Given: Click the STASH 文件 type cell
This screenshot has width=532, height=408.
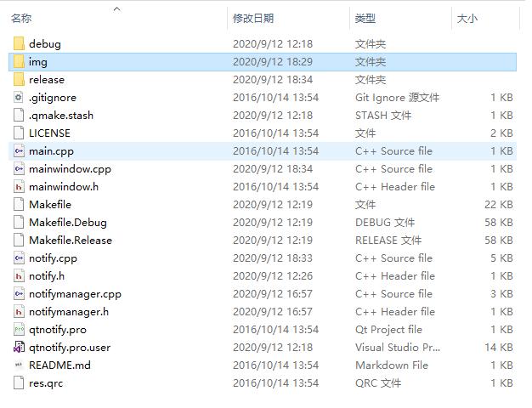Looking at the screenshot, I should (x=383, y=116).
